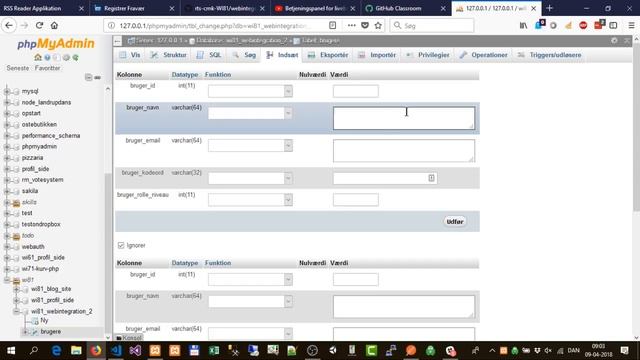Click the Udfør button
640x360 pixels.
[455, 222]
